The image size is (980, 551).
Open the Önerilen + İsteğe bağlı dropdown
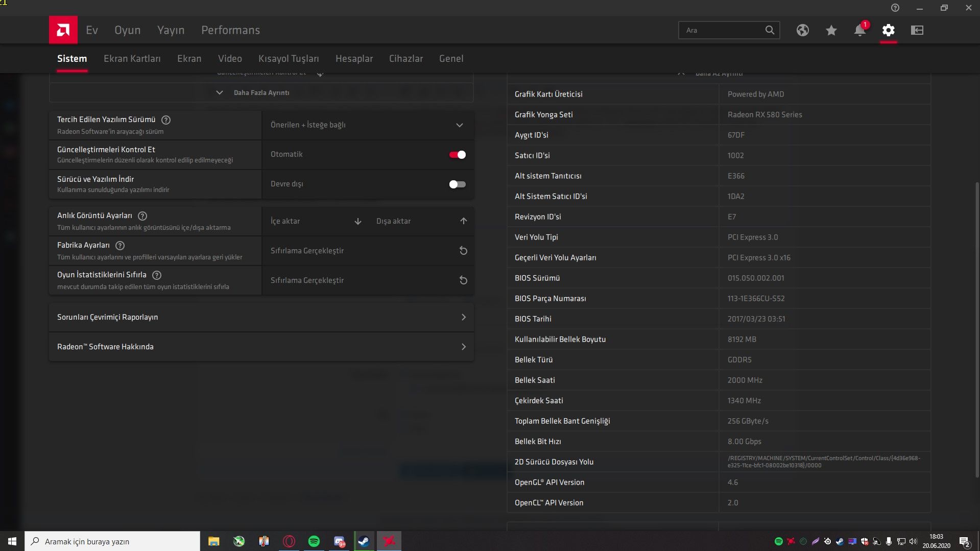point(367,125)
